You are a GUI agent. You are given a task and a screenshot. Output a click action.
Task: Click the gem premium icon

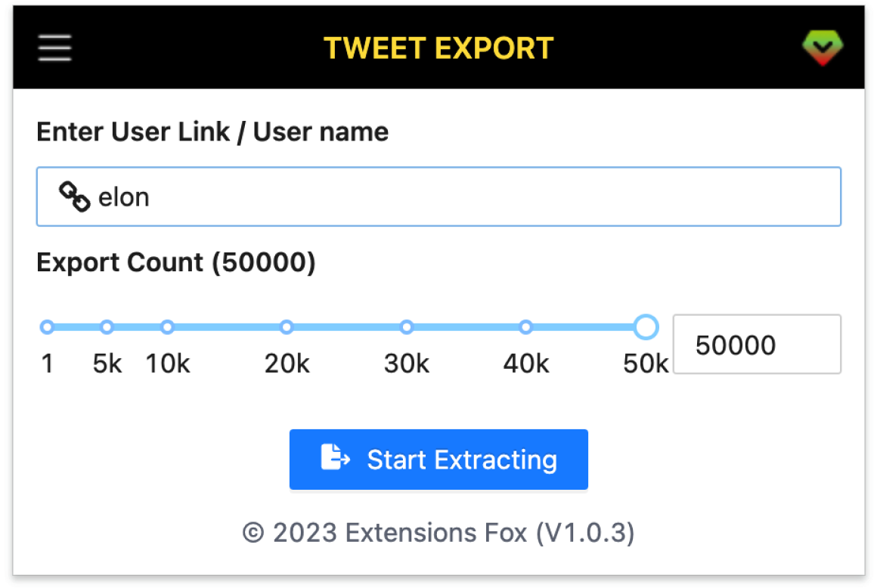click(823, 48)
